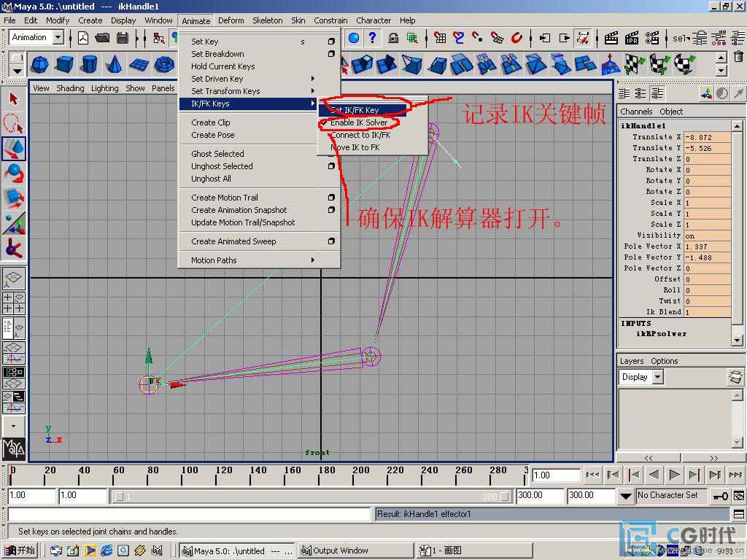Click the Translate X value field
The width and height of the screenshot is (747, 560).
pos(707,137)
